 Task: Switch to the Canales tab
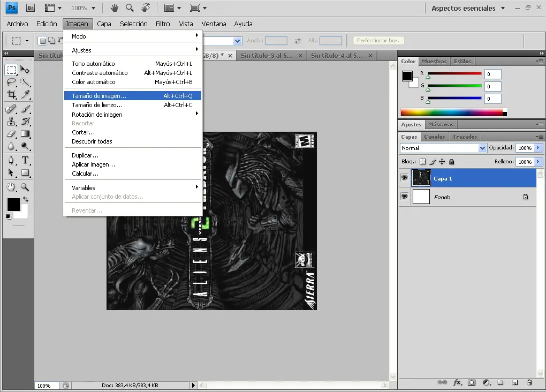click(x=434, y=137)
